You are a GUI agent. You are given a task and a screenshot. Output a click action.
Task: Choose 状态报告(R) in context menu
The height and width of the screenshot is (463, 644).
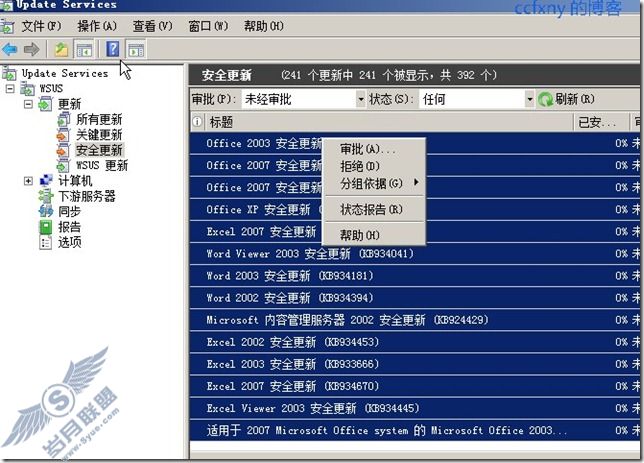click(374, 210)
